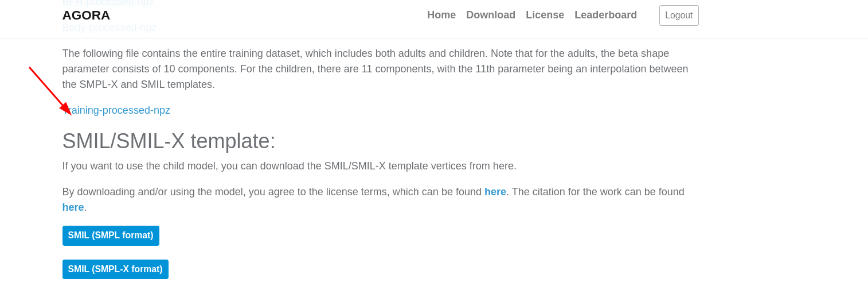Click the faded Body-processed-npz link
The height and width of the screenshot is (290, 868).
[x=109, y=28]
